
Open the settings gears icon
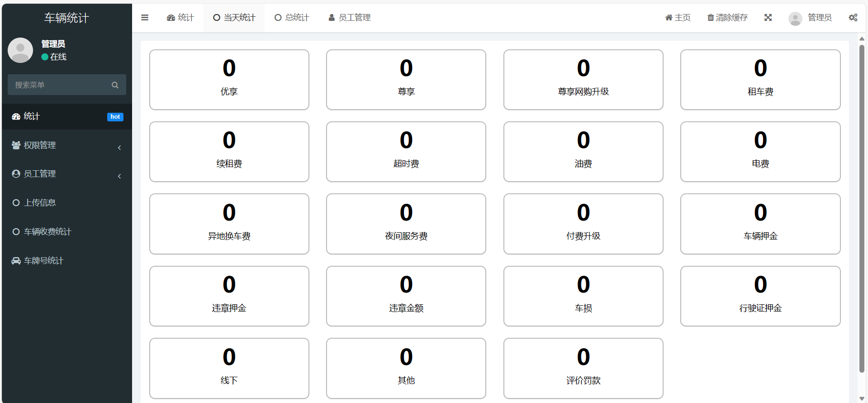tap(853, 18)
